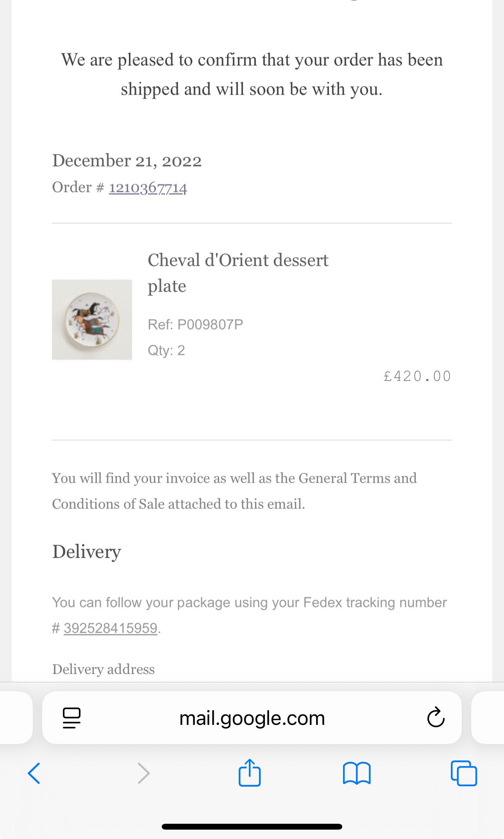
Task: Tap the Delivery address label
Action: [104, 669]
